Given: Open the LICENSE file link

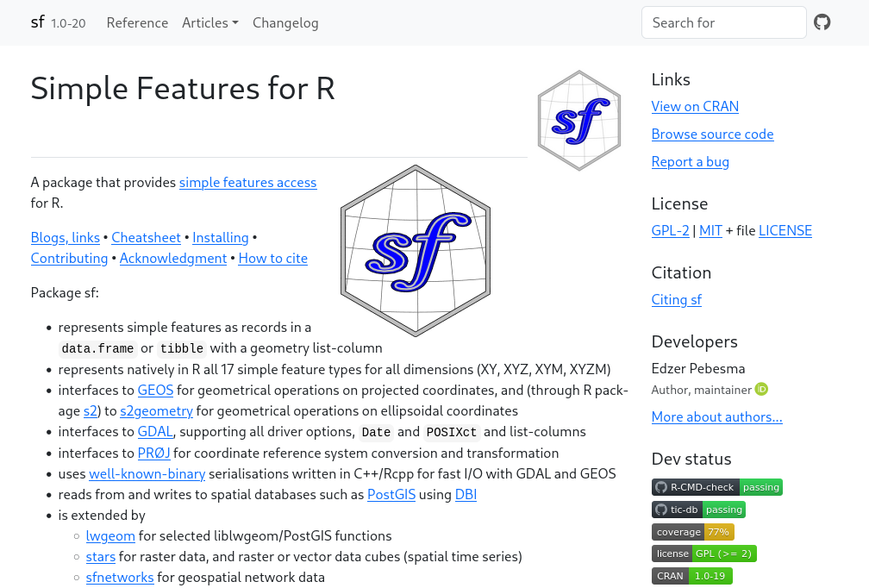Looking at the screenshot, I should pyautogui.click(x=785, y=230).
